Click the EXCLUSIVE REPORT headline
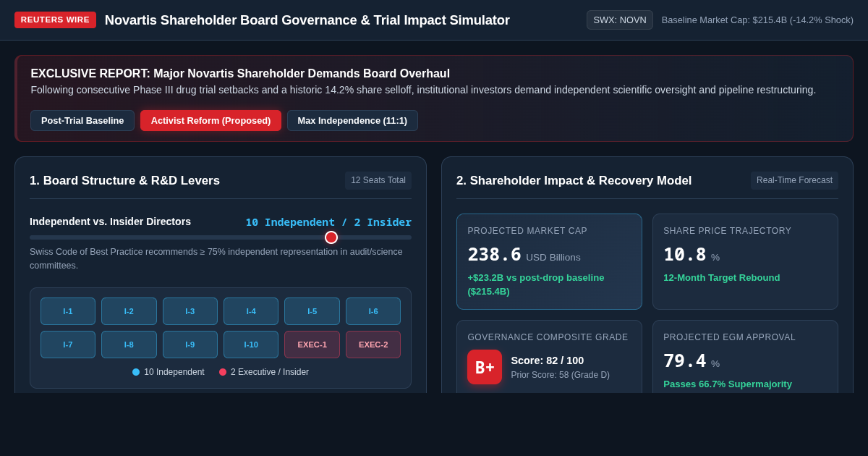 coord(240,74)
